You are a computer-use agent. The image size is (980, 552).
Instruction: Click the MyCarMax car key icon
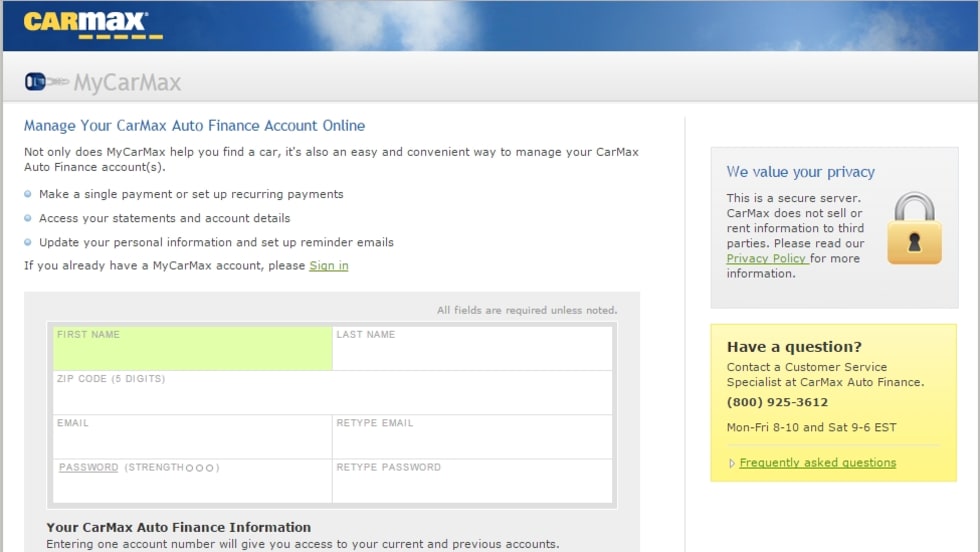tap(46, 81)
